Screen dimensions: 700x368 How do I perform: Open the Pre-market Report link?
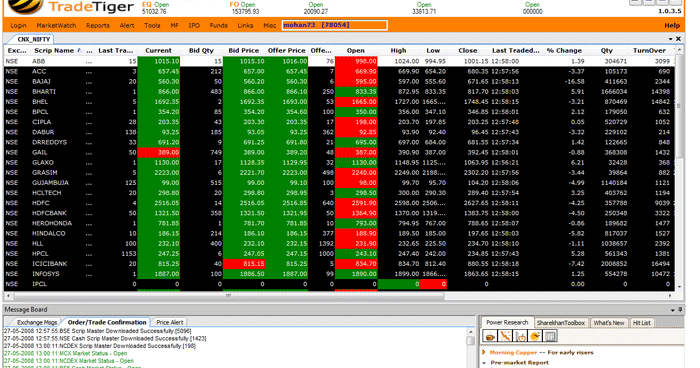pyautogui.click(x=520, y=363)
